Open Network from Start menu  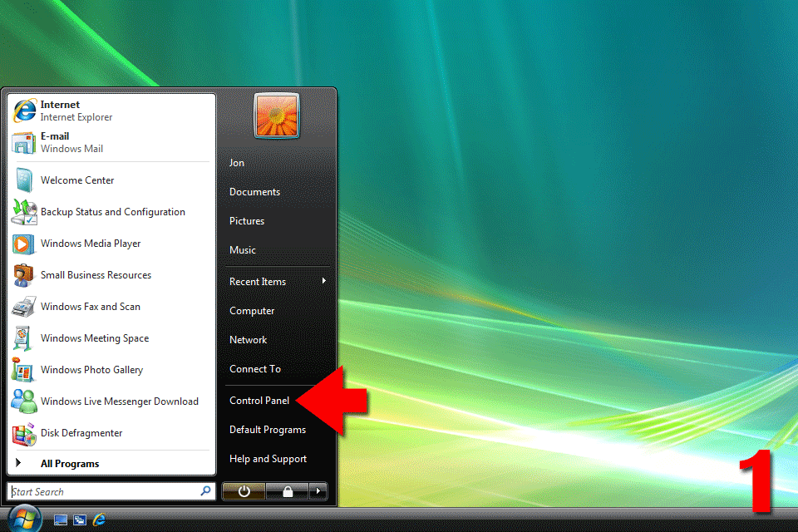249,339
